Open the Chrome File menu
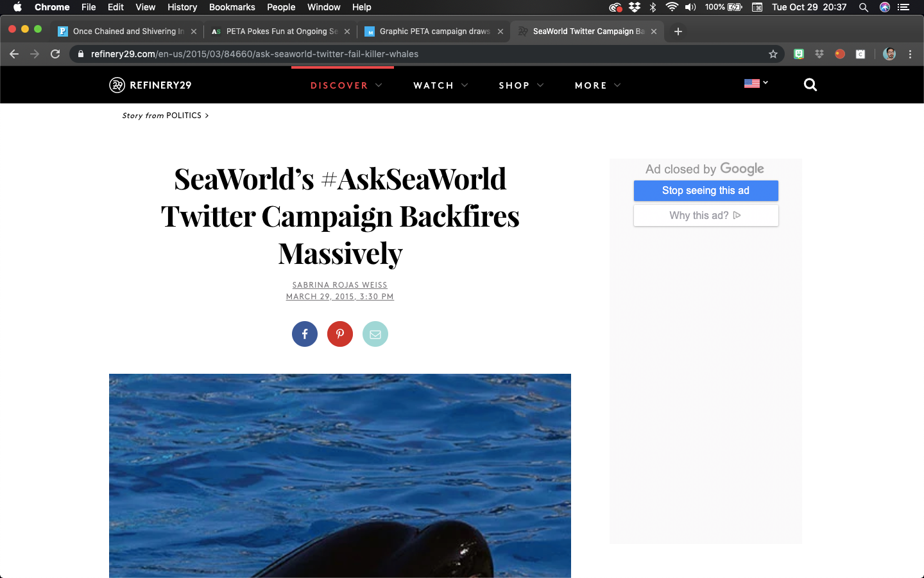924x578 pixels. click(x=89, y=7)
